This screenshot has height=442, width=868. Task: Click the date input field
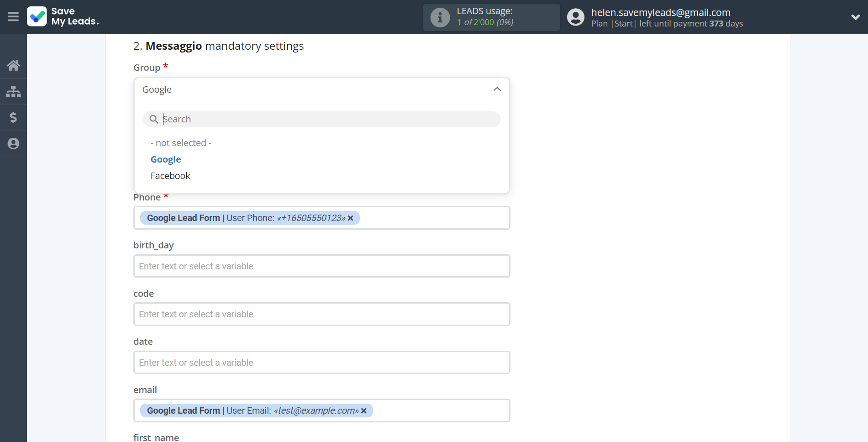(321, 363)
